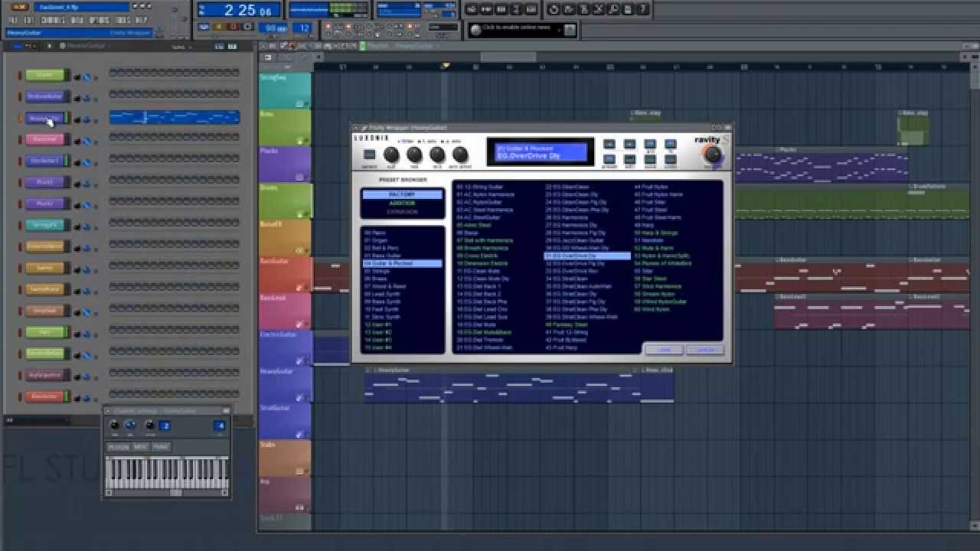Select category 00 Piano
The width and height of the screenshot is (980, 551).
pyautogui.click(x=375, y=233)
